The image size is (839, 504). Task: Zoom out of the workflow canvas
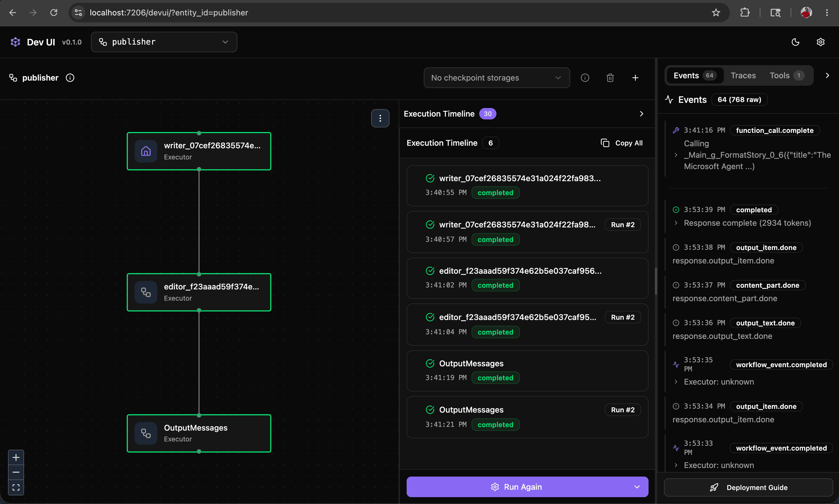pyautogui.click(x=16, y=472)
